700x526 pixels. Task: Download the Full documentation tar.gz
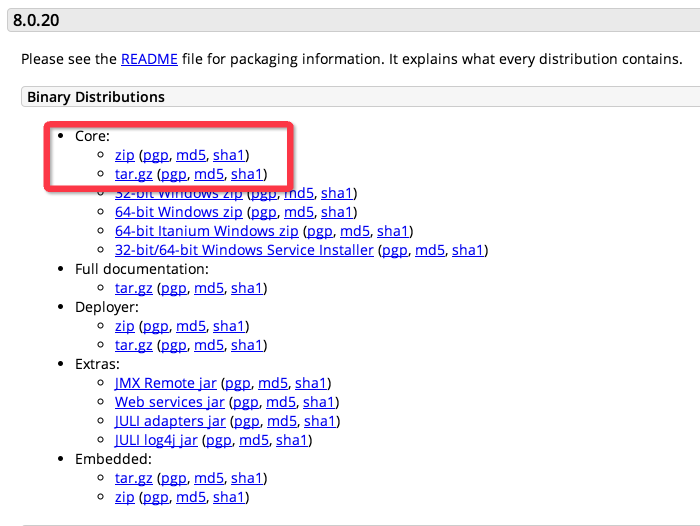pos(134,288)
